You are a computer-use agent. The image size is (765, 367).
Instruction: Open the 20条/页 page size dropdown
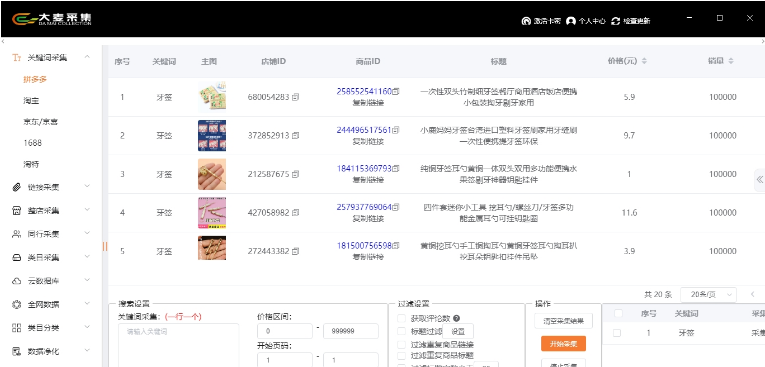[x=708, y=294]
